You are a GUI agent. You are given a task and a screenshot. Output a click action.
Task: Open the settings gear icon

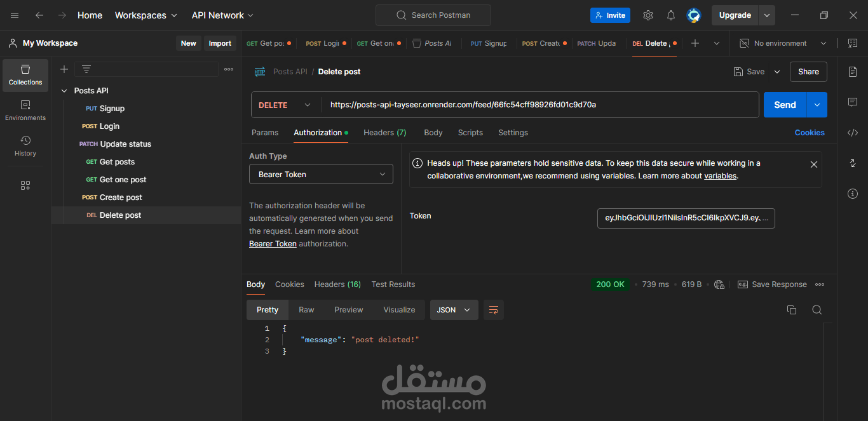pos(648,15)
